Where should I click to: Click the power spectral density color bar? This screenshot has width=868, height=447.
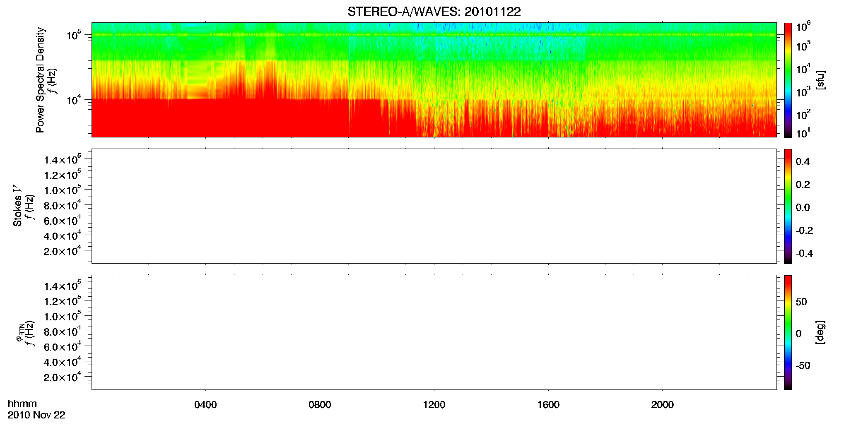pos(788,80)
